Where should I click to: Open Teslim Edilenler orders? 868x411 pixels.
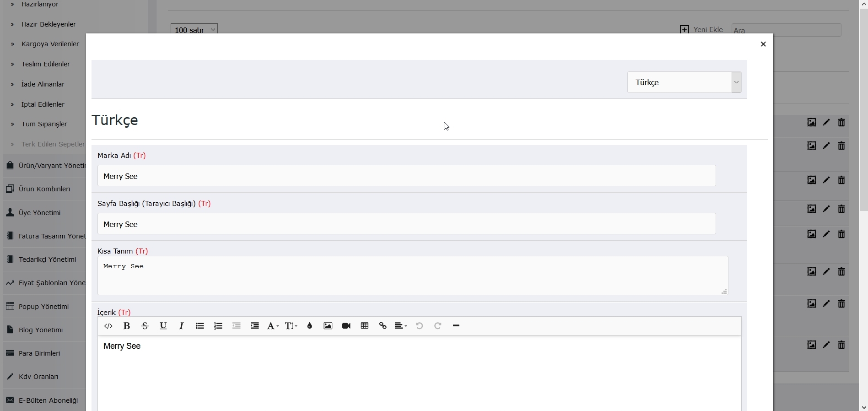click(46, 64)
